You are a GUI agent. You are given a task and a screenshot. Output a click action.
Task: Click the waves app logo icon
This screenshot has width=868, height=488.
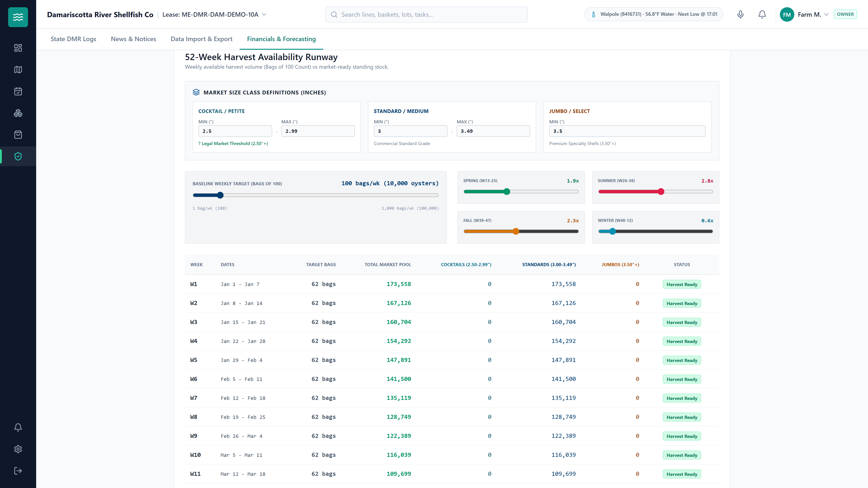point(18,17)
